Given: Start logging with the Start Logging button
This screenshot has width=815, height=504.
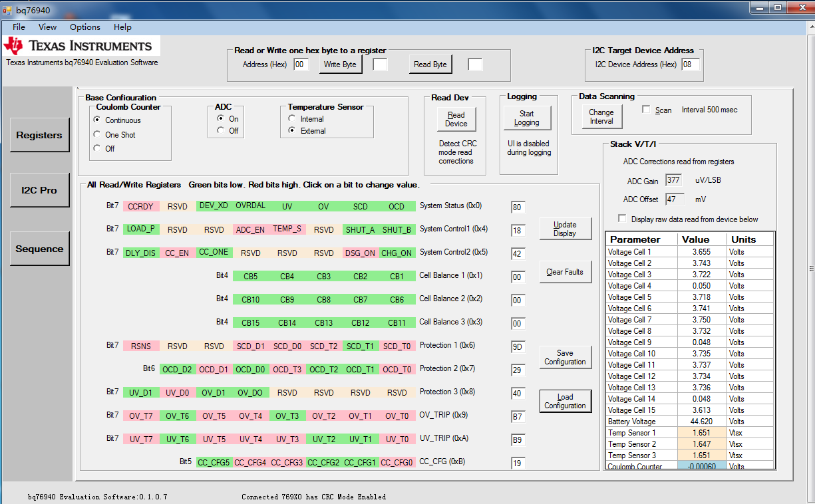Looking at the screenshot, I should [x=526, y=118].
